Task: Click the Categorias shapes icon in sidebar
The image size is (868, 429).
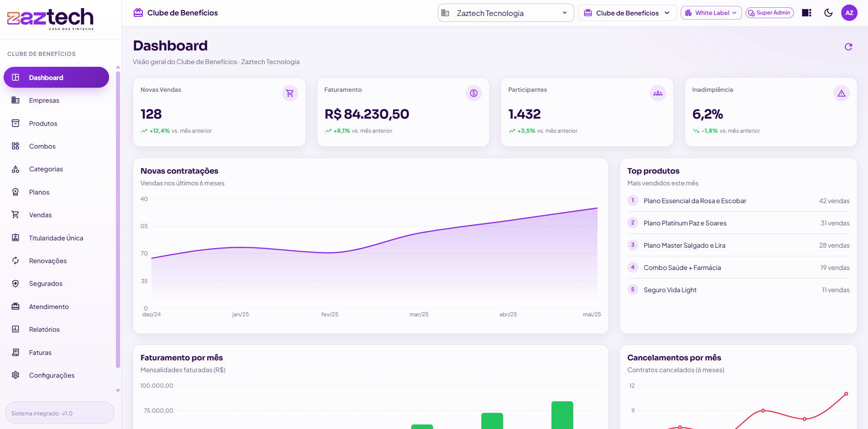Action: tap(15, 169)
